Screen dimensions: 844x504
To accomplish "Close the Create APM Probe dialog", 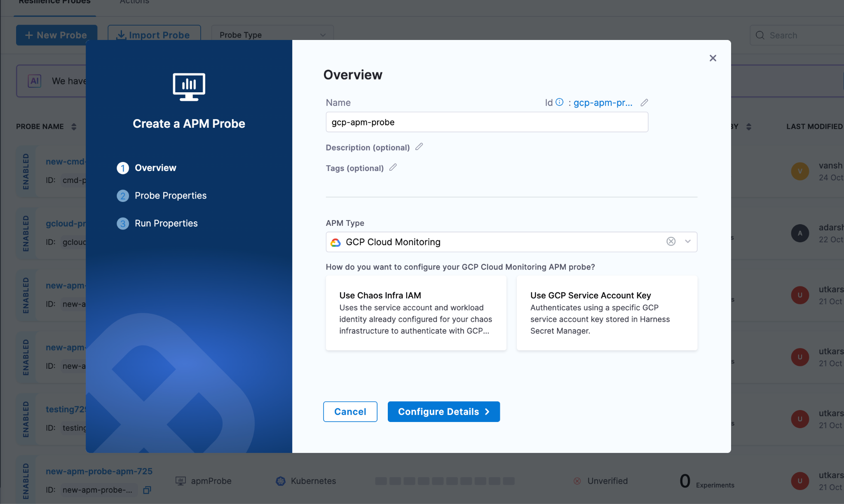I will [713, 58].
